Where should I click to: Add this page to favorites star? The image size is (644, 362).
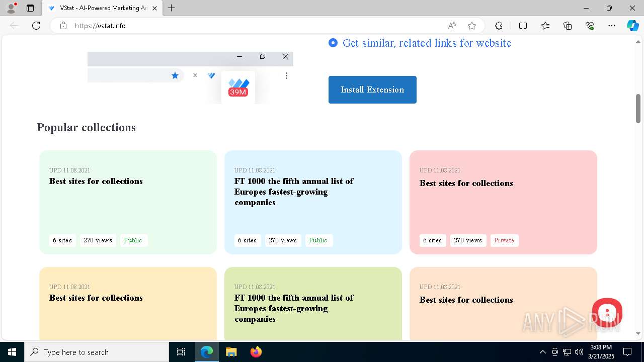click(472, 26)
